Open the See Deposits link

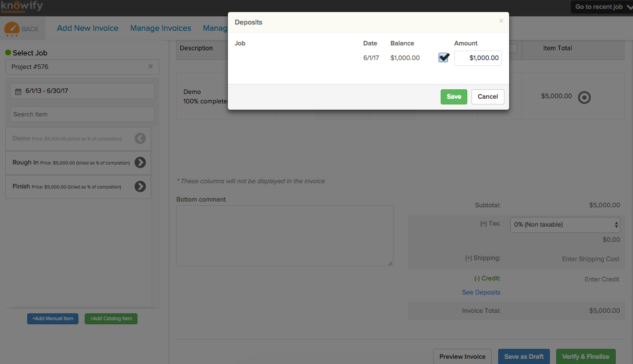tap(481, 292)
